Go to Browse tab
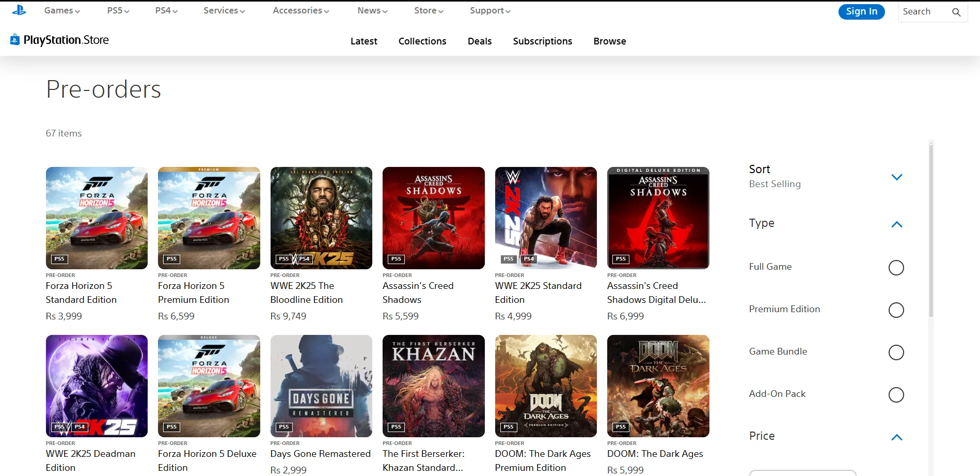Viewport: 980px width, 476px height. (610, 41)
